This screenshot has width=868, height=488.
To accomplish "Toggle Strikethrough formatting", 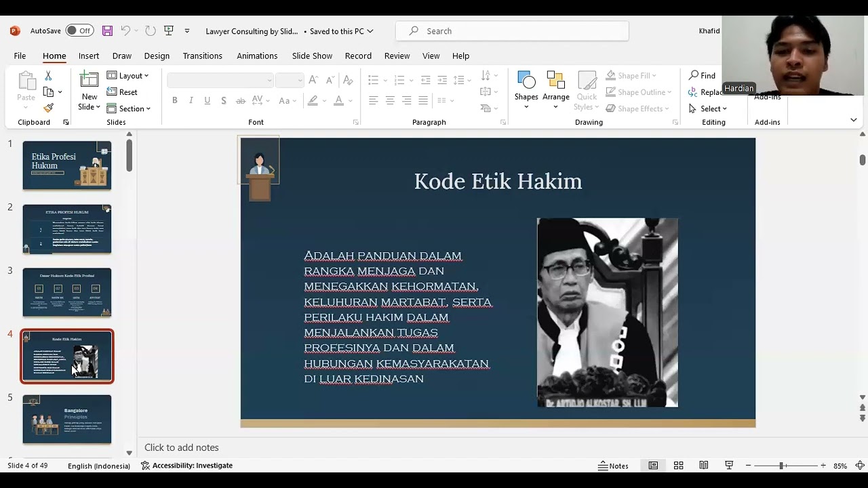I will tap(240, 100).
